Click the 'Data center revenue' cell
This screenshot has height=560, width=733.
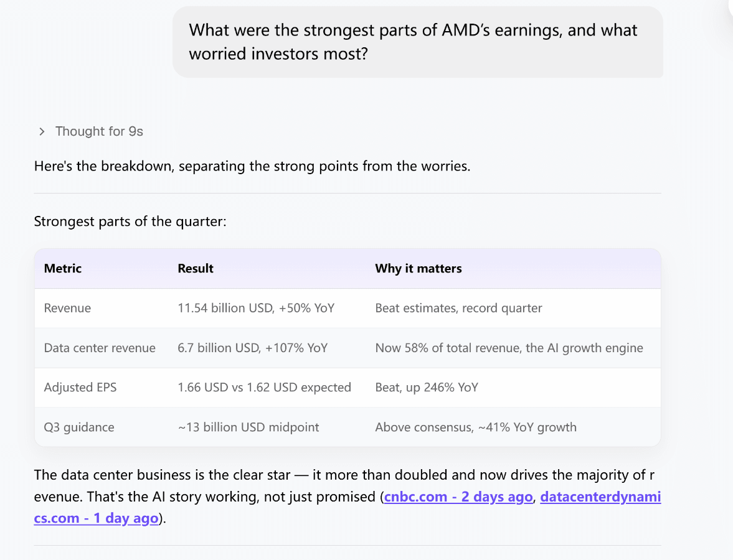click(100, 348)
